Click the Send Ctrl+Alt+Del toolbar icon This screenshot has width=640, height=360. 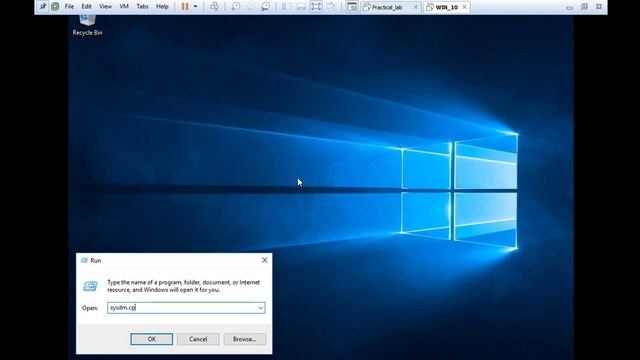214,7
